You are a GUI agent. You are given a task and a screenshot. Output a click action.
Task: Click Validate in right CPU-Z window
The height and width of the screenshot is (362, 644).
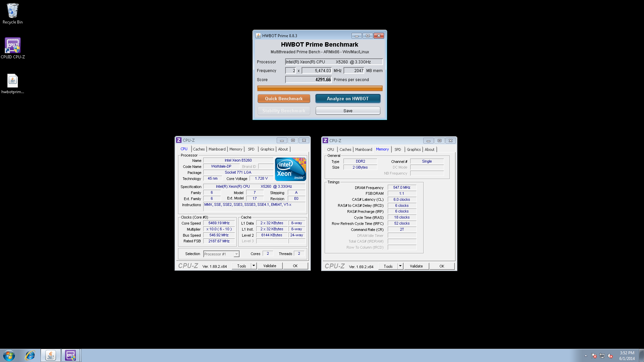coord(416,266)
